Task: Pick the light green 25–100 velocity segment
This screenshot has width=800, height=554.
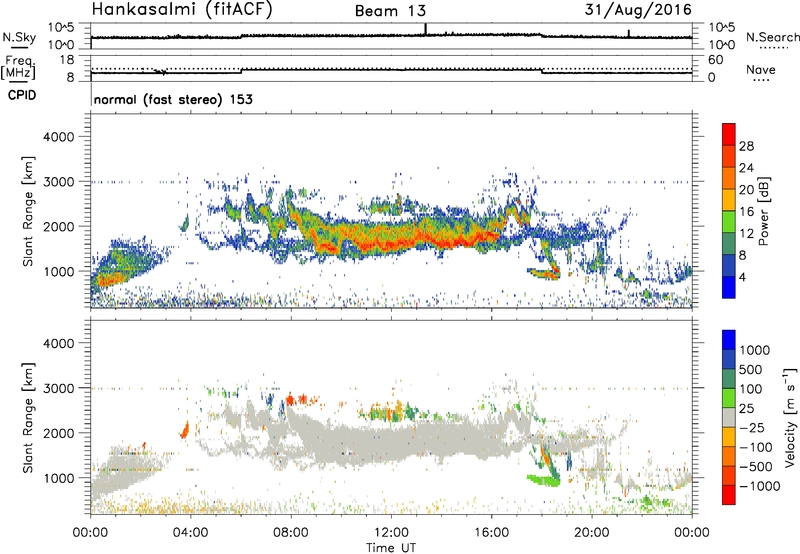Action: [x=729, y=398]
